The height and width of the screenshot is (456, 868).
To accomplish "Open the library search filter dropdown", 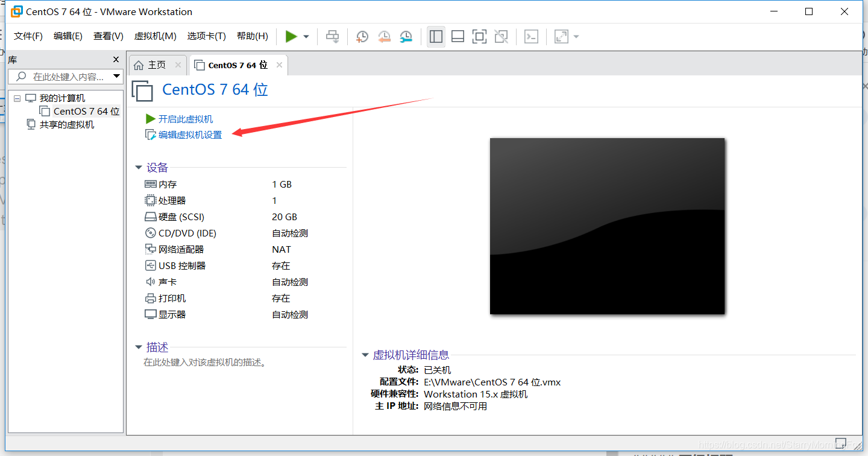I will (116, 77).
